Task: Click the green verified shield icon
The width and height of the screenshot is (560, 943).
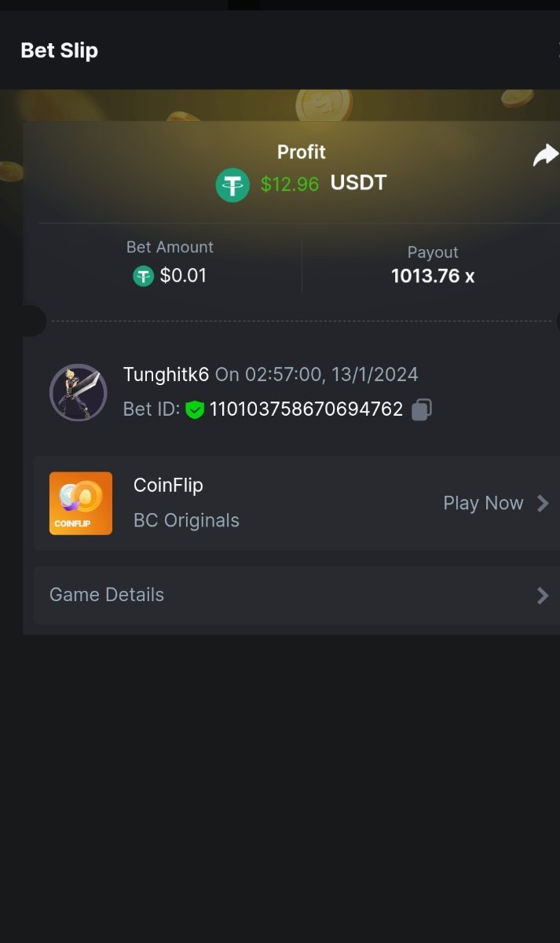Action: [195, 409]
